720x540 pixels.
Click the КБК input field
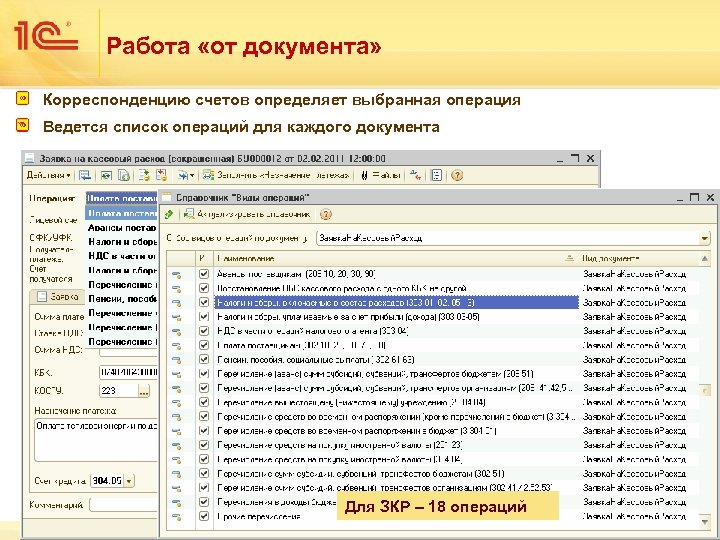pyautogui.click(x=128, y=372)
